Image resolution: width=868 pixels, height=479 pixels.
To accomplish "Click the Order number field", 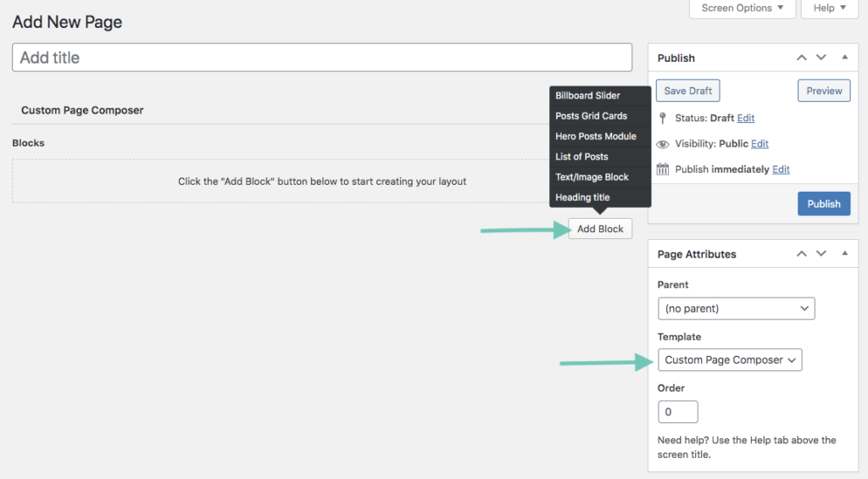I will click(677, 412).
